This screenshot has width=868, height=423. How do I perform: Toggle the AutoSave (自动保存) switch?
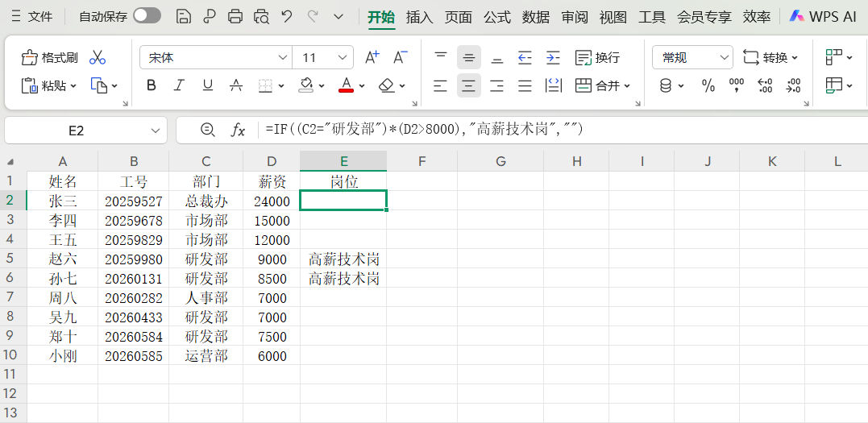(147, 16)
